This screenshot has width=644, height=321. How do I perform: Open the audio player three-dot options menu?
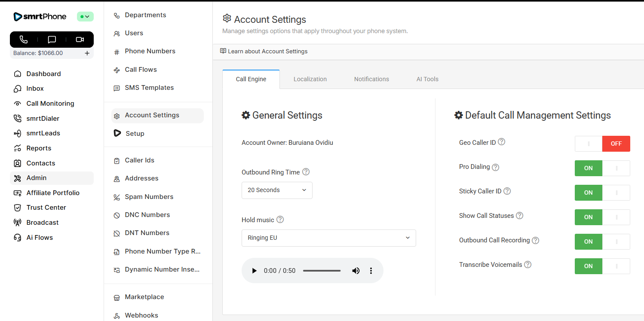[x=371, y=271]
